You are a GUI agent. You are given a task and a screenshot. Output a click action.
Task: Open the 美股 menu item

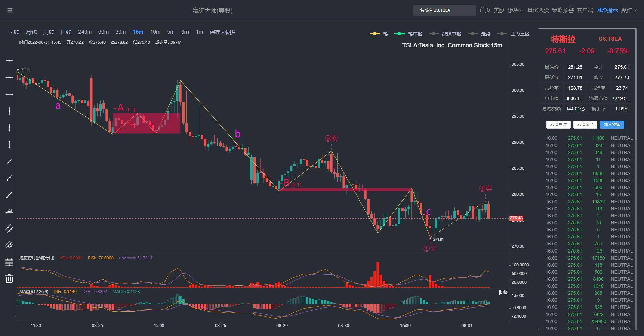click(499, 10)
